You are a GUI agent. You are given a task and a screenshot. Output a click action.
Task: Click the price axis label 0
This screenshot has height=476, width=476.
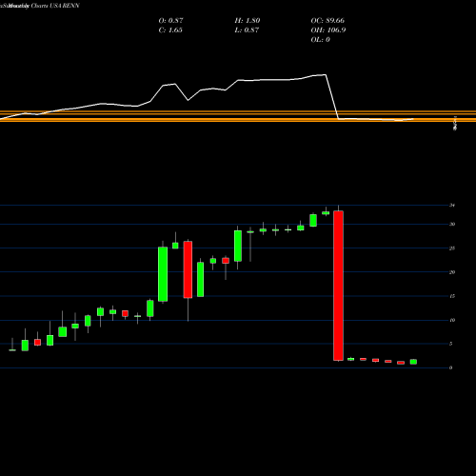click(x=451, y=367)
